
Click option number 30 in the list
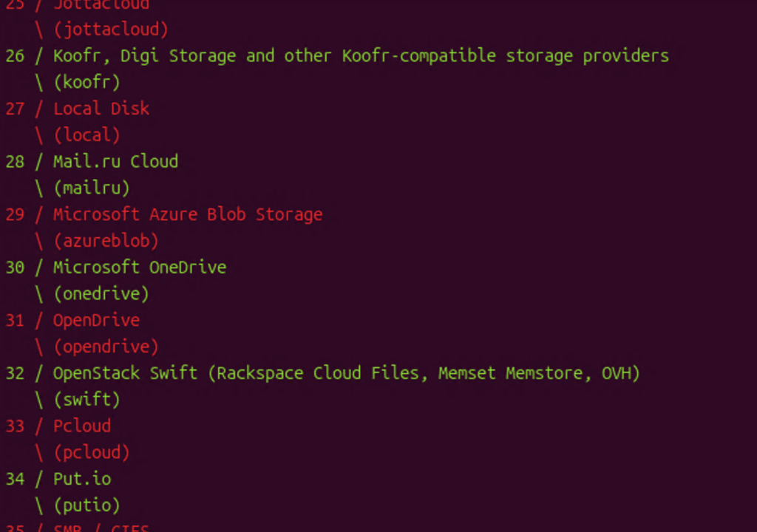(x=15, y=267)
